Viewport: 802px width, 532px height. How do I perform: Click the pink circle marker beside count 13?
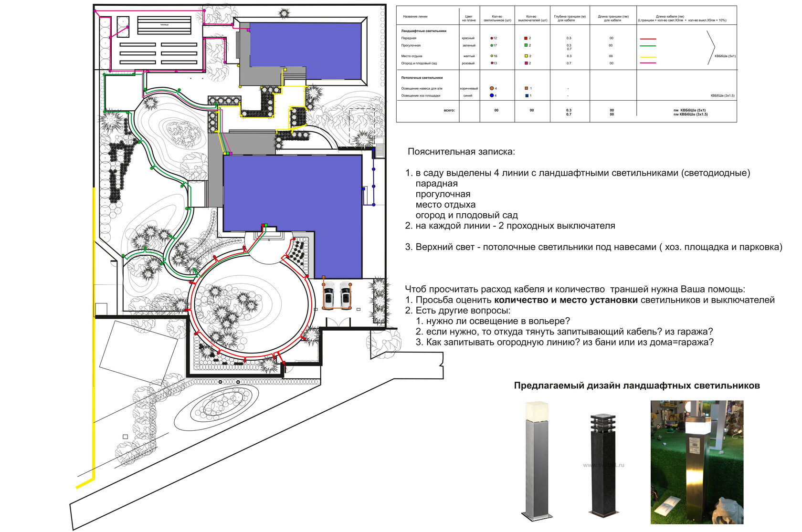[x=492, y=63]
